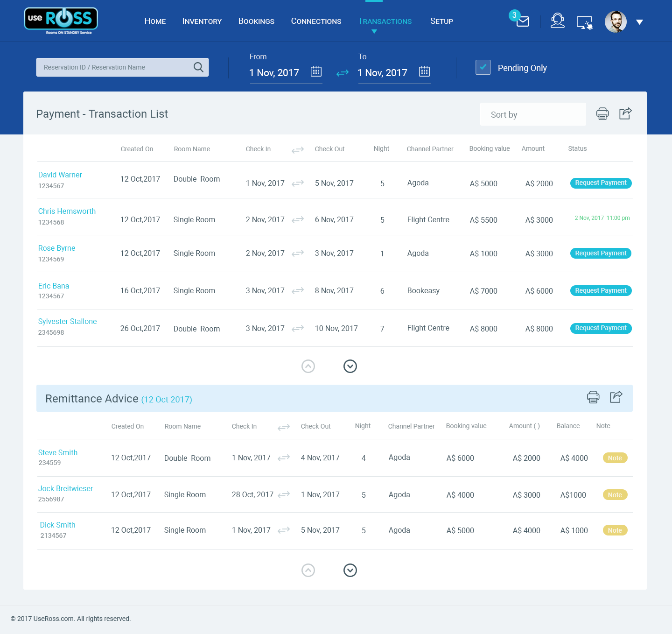Click the support headset icon
Screen dimensions: 672x634
557,21
